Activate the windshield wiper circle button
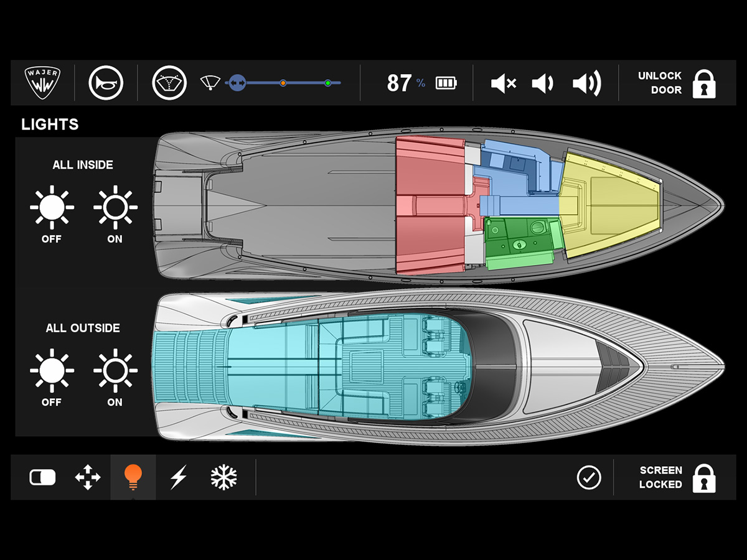 pyautogui.click(x=169, y=83)
